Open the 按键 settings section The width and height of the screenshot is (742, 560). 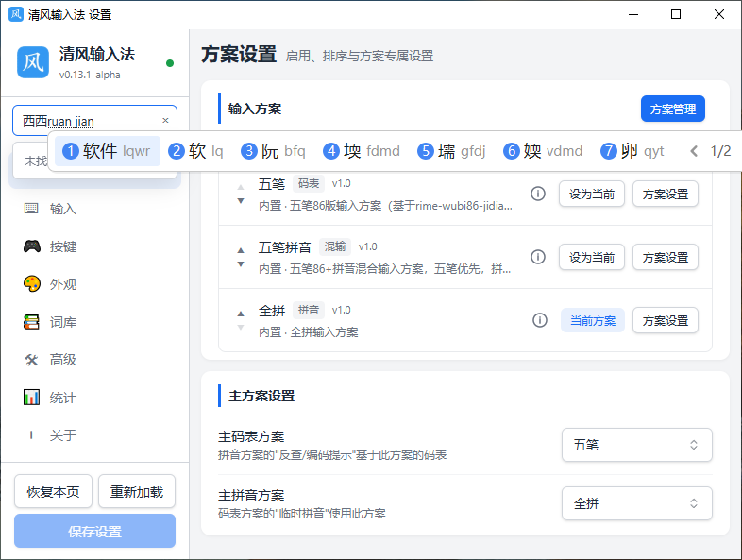94,246
